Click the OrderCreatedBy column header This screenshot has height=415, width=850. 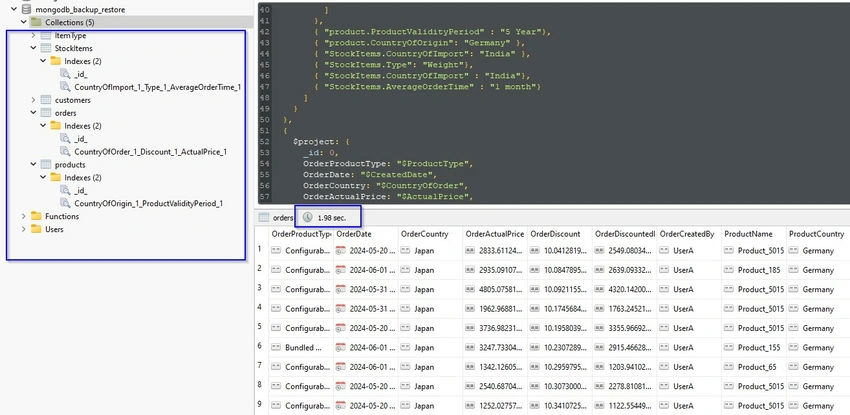(x=688, y=234)
